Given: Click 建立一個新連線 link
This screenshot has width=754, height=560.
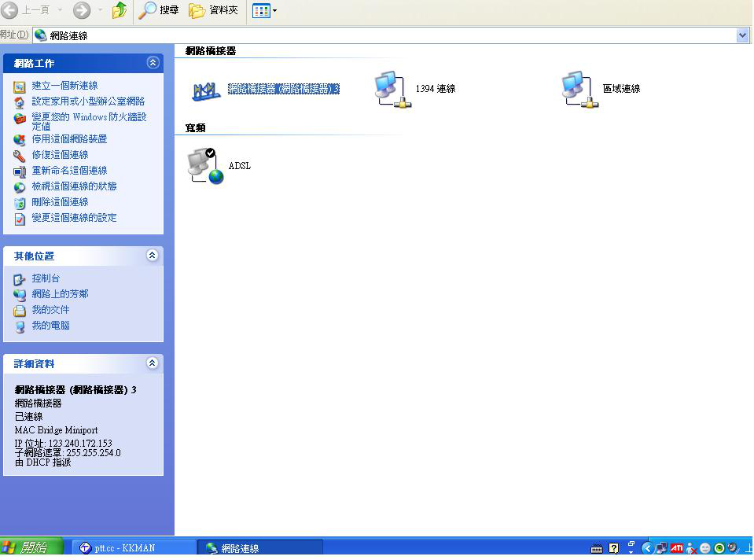Looking at the screenshot, I should [64, 86].
